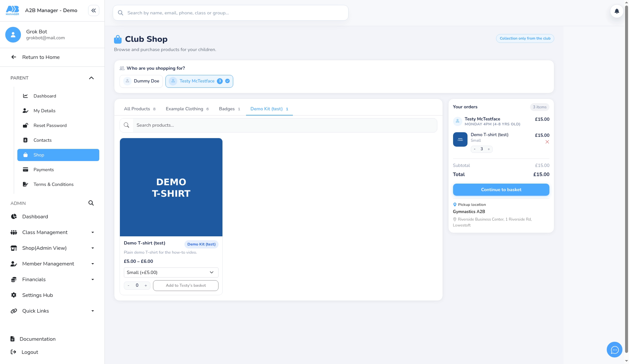Open the chat support bubble icon
Screen dimensions: 629x364
pyautogui.click(x=615, y=350)
